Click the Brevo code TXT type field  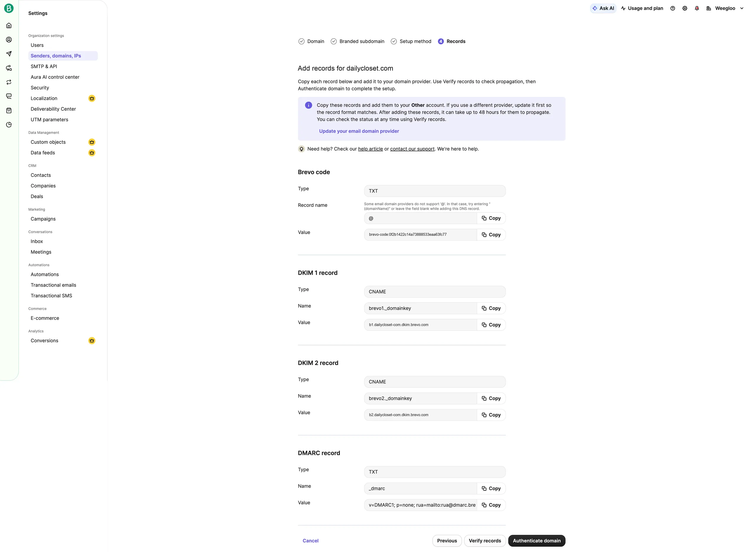click(x=435, y=191)
